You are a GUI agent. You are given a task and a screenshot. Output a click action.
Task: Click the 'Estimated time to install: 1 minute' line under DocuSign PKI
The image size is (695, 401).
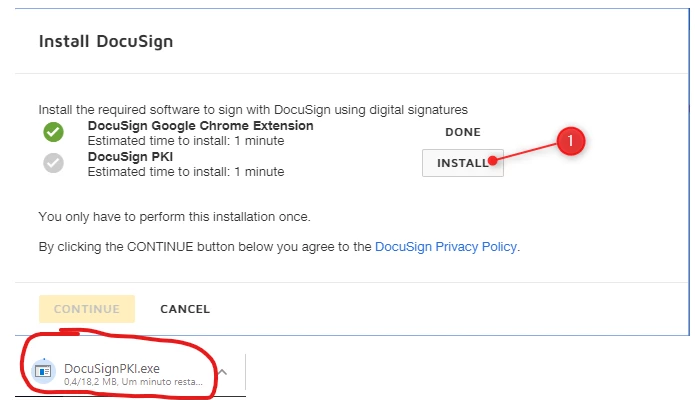(x=186, y=171)
